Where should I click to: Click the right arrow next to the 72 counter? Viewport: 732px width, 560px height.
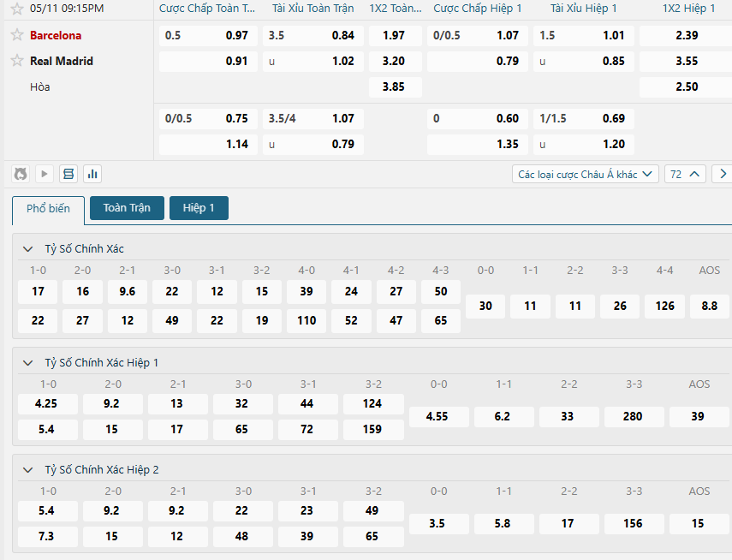pos(723,174)
